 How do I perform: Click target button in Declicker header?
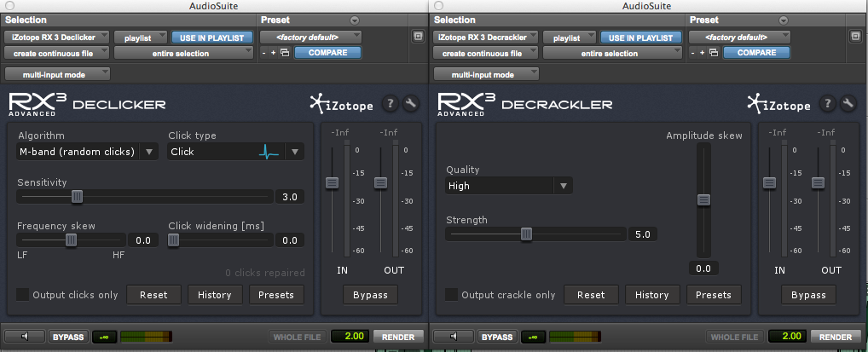(x=418, y=38)
